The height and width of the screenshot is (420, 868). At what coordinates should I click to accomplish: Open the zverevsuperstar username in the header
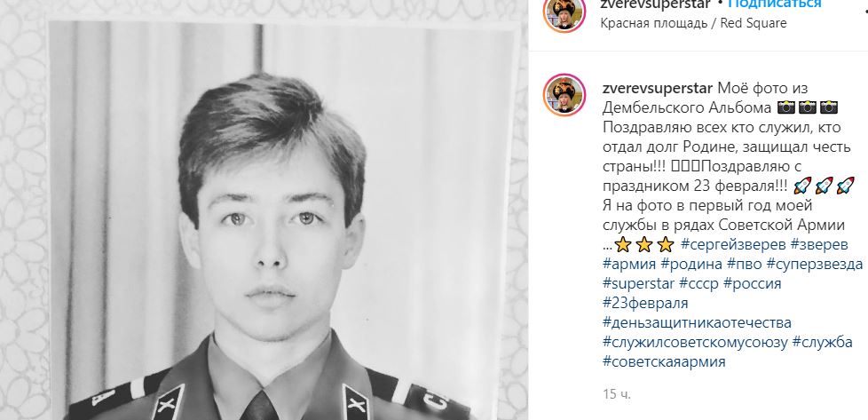pyautogui.click(x=657, y=4)
